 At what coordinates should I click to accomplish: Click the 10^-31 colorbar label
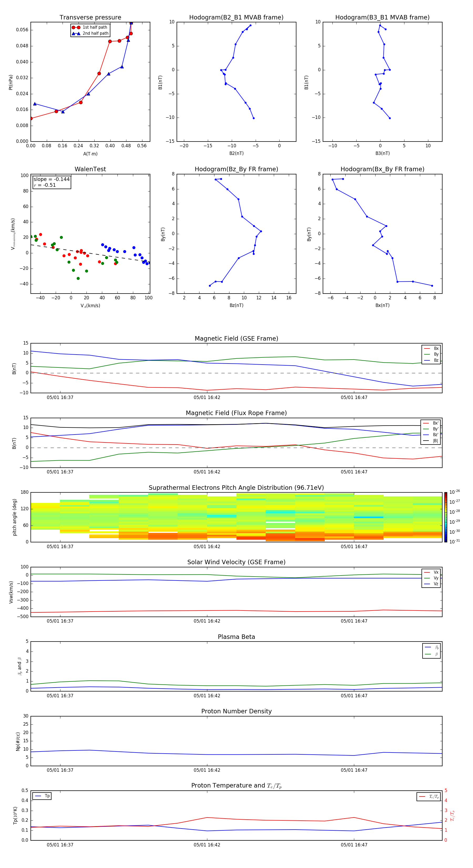(455, 542)
